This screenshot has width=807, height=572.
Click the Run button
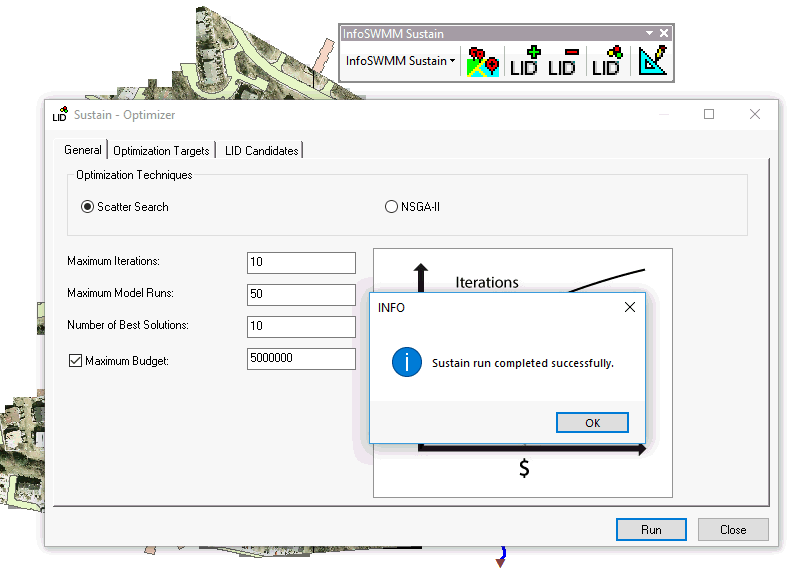click(x=651, y=529)
